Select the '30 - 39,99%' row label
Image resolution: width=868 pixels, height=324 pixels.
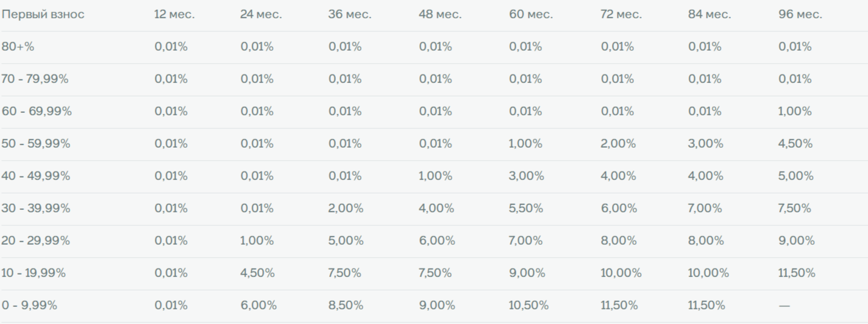click(35, 208)
